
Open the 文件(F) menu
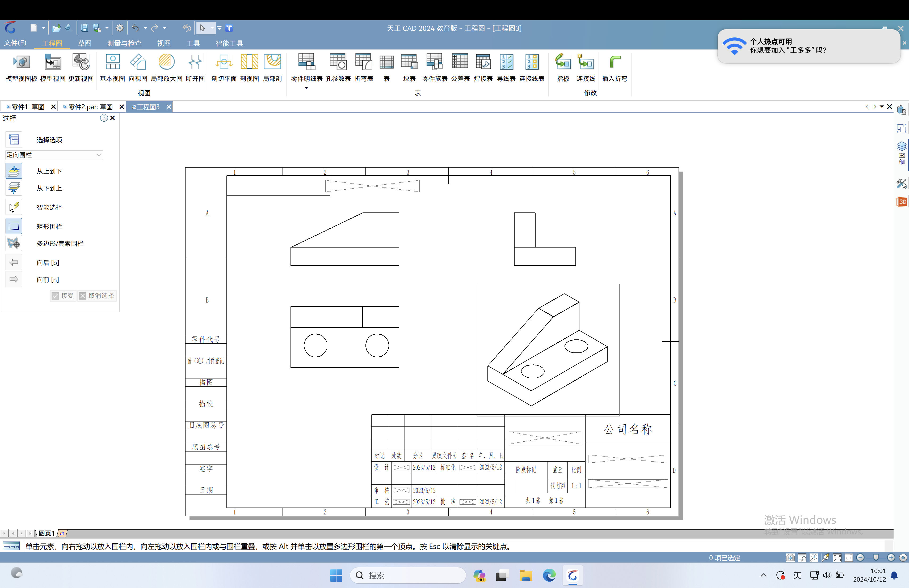click(x=15, y=43)
